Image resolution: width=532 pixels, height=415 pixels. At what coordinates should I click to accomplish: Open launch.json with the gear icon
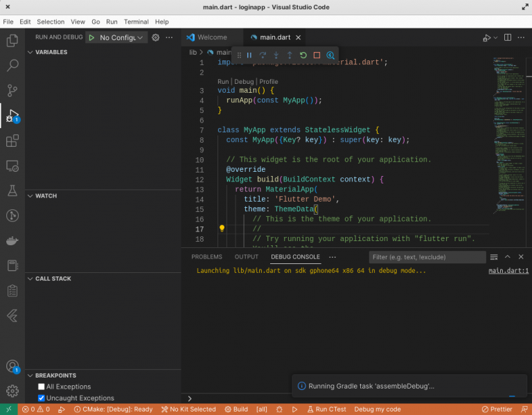point(156,37)
